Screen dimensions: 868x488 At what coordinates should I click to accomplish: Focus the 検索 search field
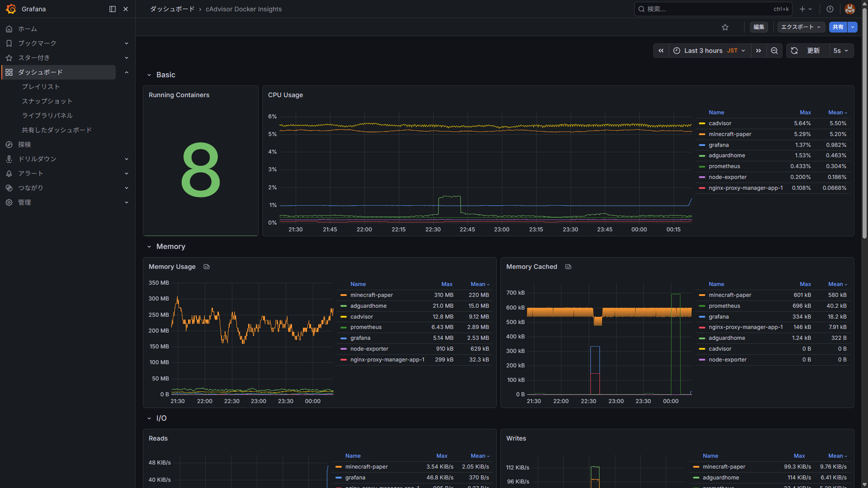point(712,9)
